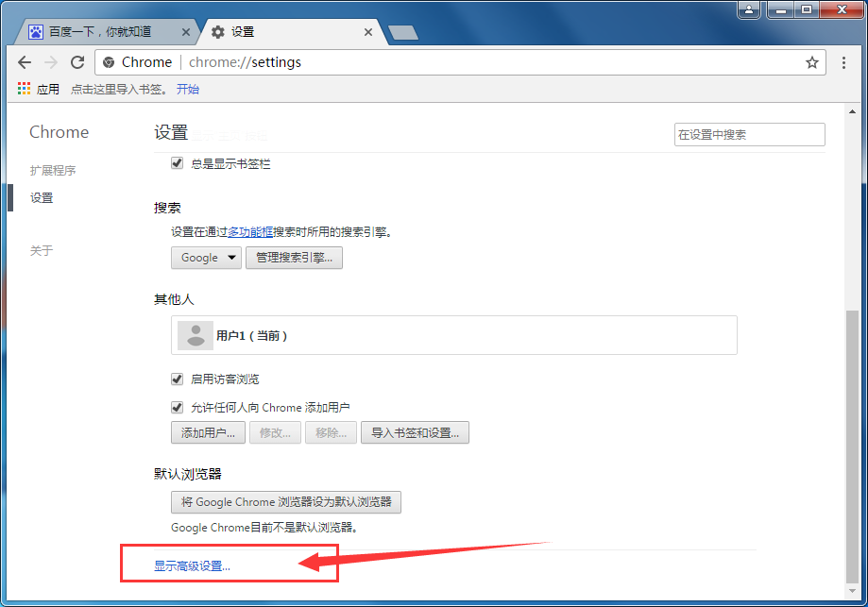Click the vertical scrollbar thumb

[853, 447]
